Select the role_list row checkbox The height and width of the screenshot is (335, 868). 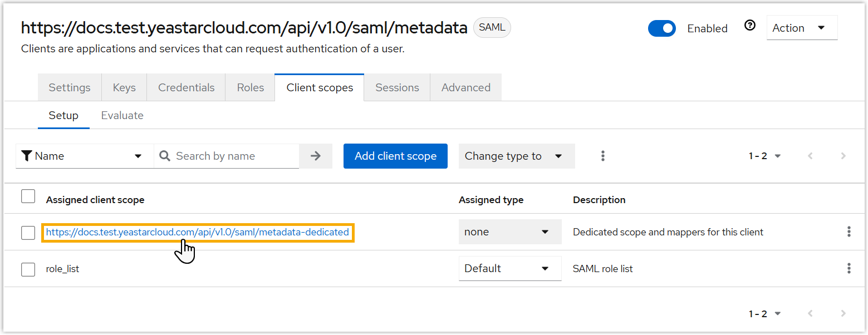point(28,269)
